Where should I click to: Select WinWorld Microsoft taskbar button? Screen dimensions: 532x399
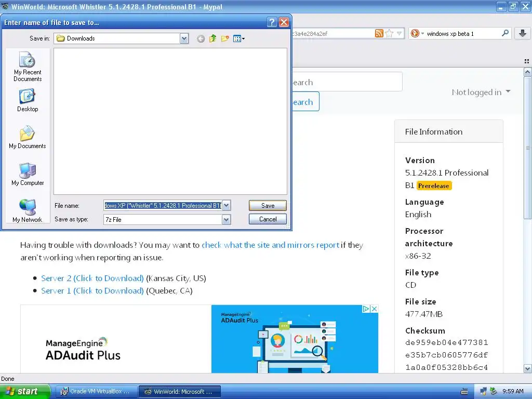tap(180, 392)
